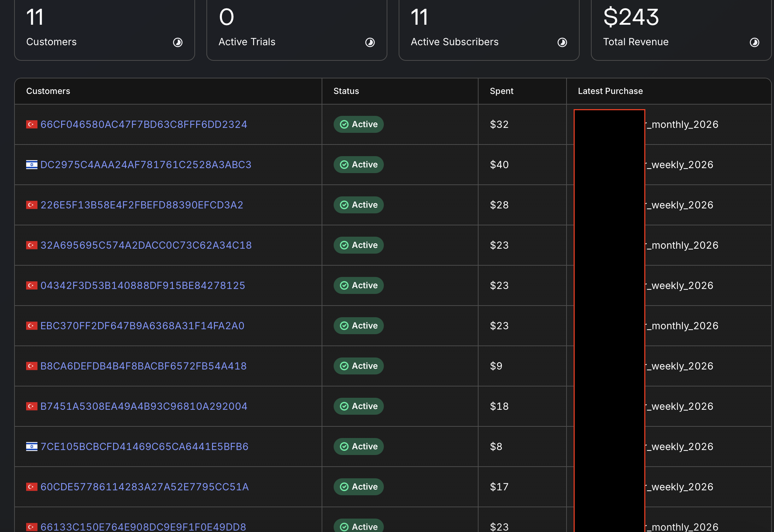The height and width of the screenshot is (532, 774).
Task: Click Active badge in the $28 row
Action: pos(359,205)
